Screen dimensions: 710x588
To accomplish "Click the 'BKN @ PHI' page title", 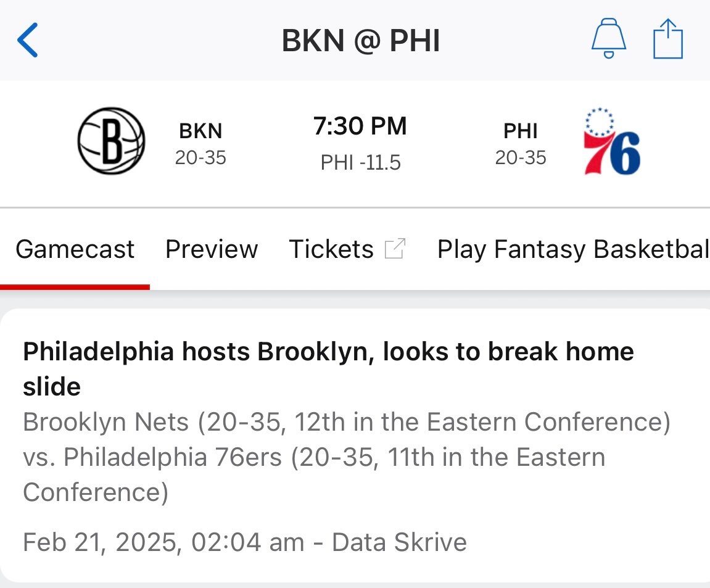I will pos(360,41).
